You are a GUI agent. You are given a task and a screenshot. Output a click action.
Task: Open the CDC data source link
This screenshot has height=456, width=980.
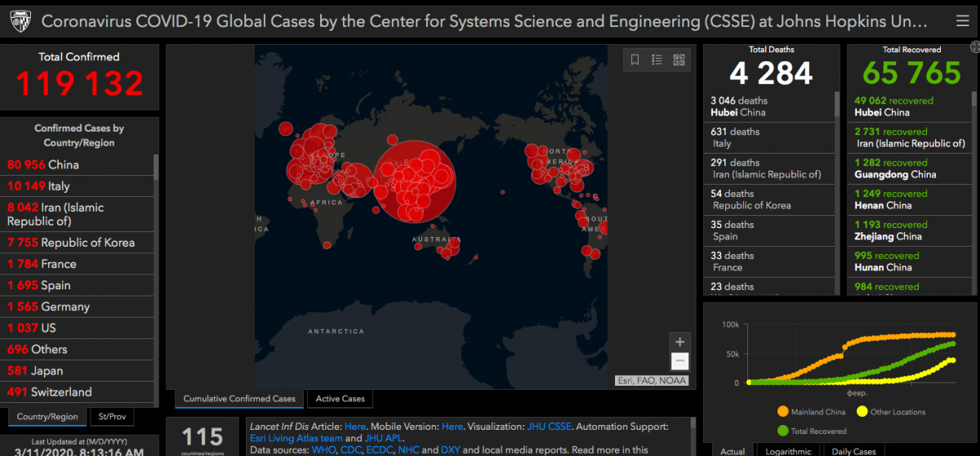click(353, 450)
